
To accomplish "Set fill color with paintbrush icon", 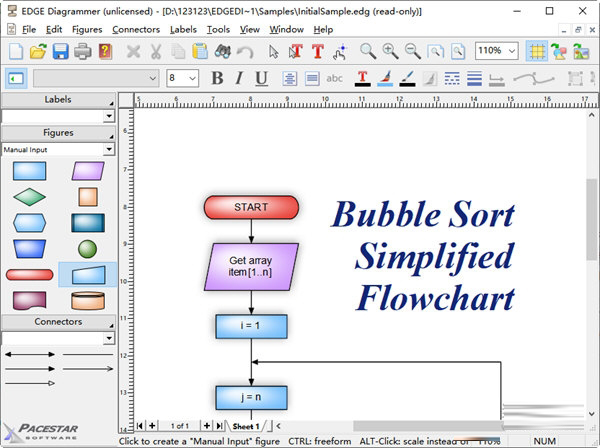I will [x=385, y=78].
